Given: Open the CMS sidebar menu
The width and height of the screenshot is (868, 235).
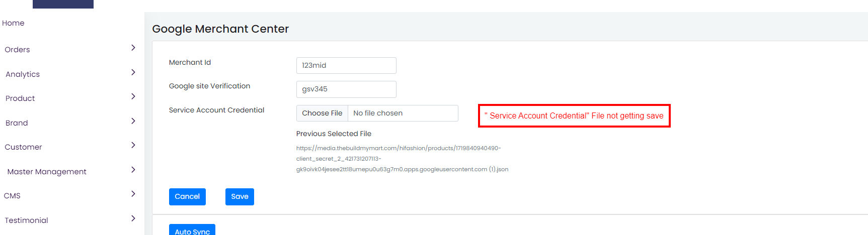Looking at the screenshot, I should coord(12,196).
